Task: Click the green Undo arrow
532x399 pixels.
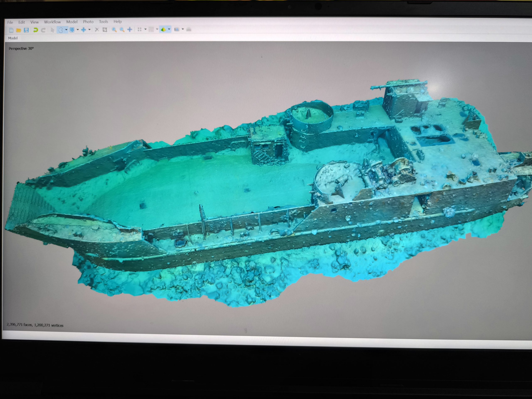Action: [36, 30]
